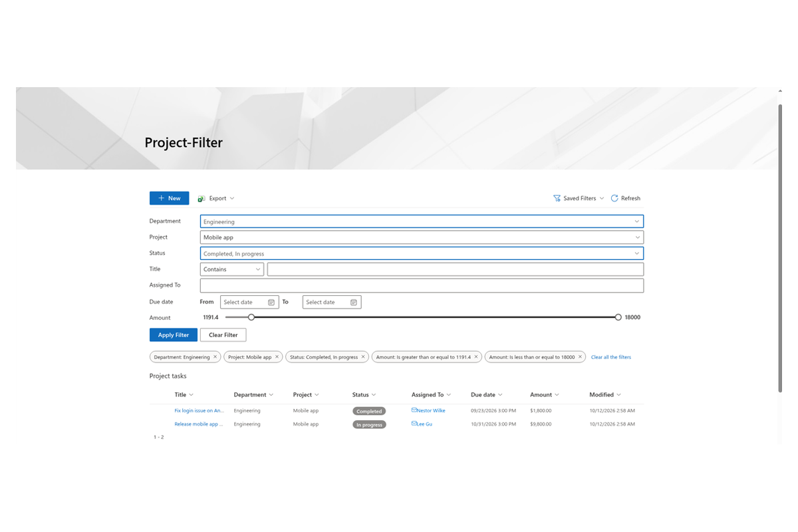Click the From Select date field
Screen dimensions: 798x532
point(249,303)
